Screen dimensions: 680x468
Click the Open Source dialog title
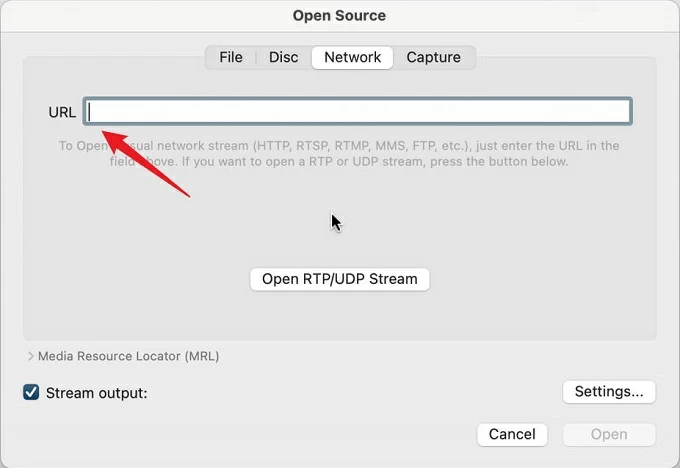(x=339, y=16)
